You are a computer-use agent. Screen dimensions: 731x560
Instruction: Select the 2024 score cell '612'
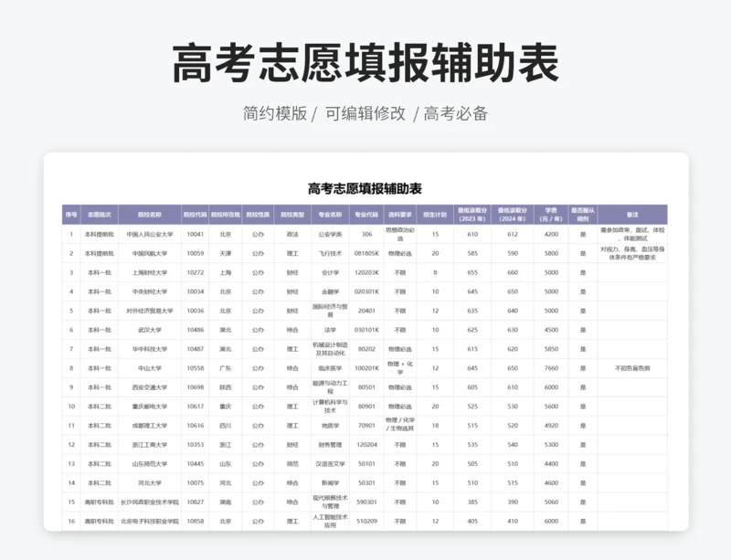pos(513,235)
